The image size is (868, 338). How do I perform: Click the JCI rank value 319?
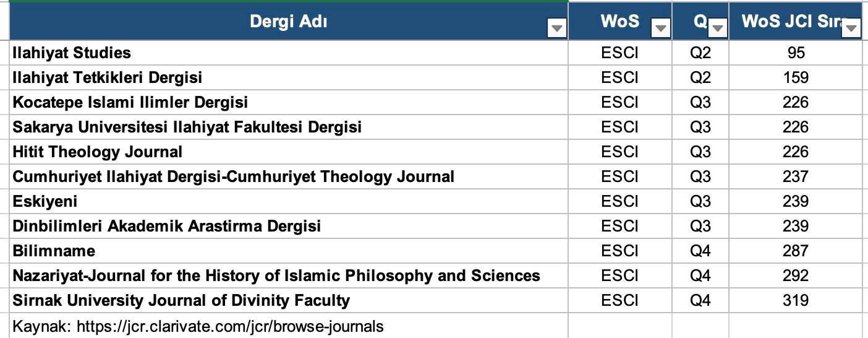tap(795, 300)
